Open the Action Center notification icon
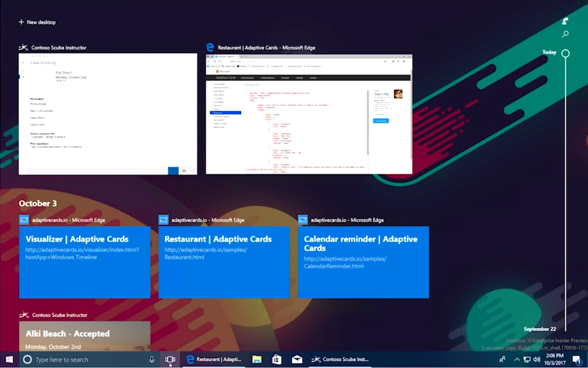 [577, 359]
